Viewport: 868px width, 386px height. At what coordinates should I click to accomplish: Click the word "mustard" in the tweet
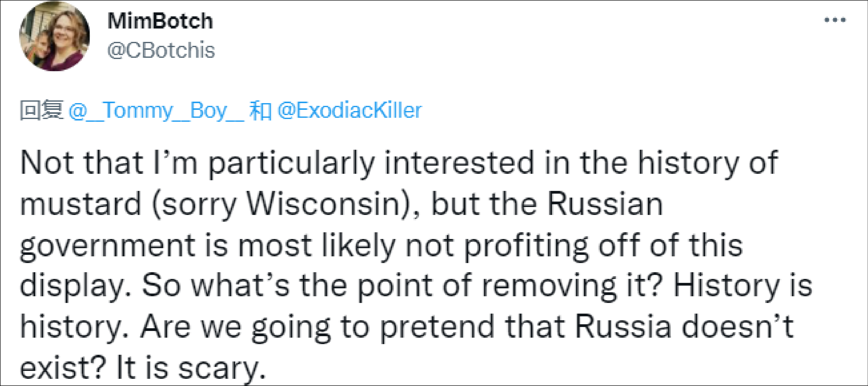[81, 204]
